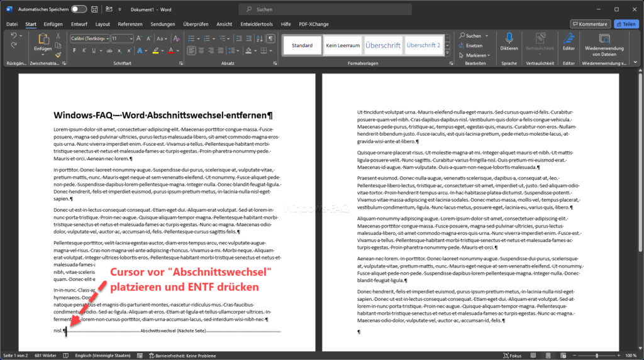This screenshot has height=360, width=644.
Task: Click the Teilen button
Action: click(x=626, y=25)
